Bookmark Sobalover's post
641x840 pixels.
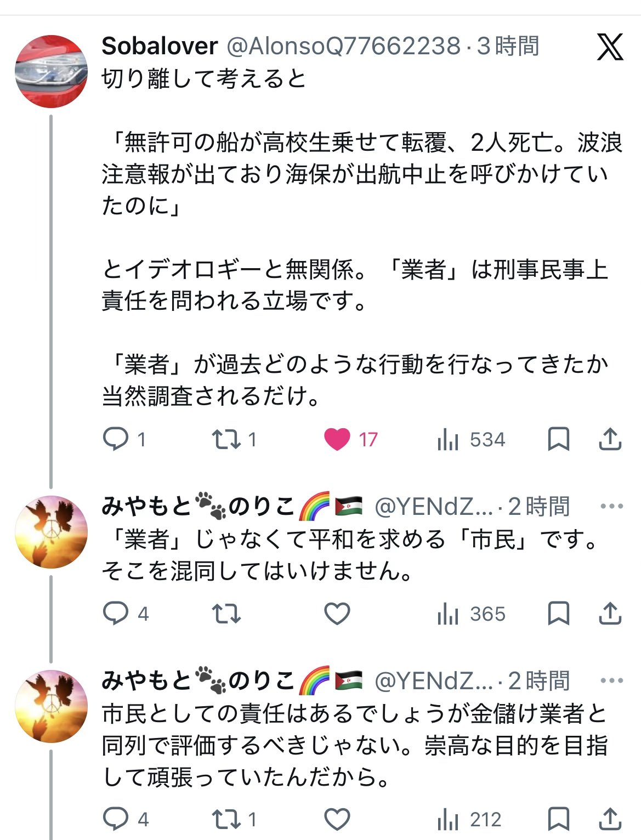(558, 439)
